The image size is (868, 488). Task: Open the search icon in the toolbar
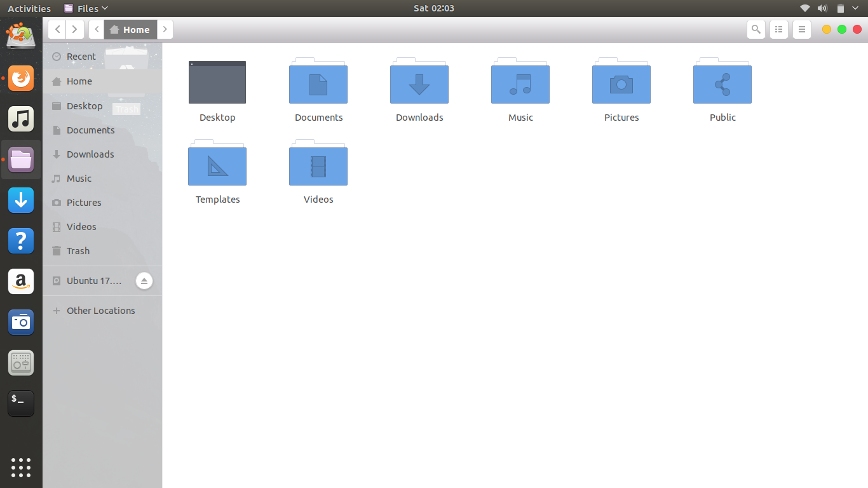(x=756, y=29)
